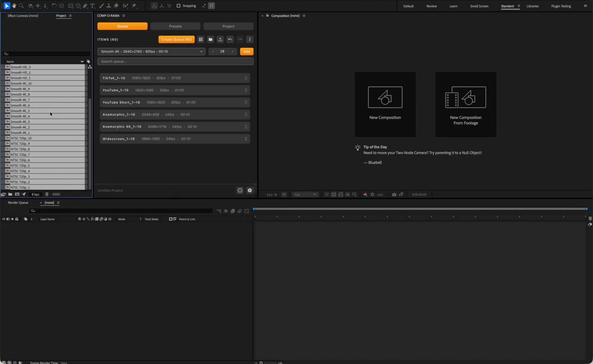Viewport: 593px width, 364px height.
Task: Create a new folder in Project panel
Action: (x=10, y=194)
